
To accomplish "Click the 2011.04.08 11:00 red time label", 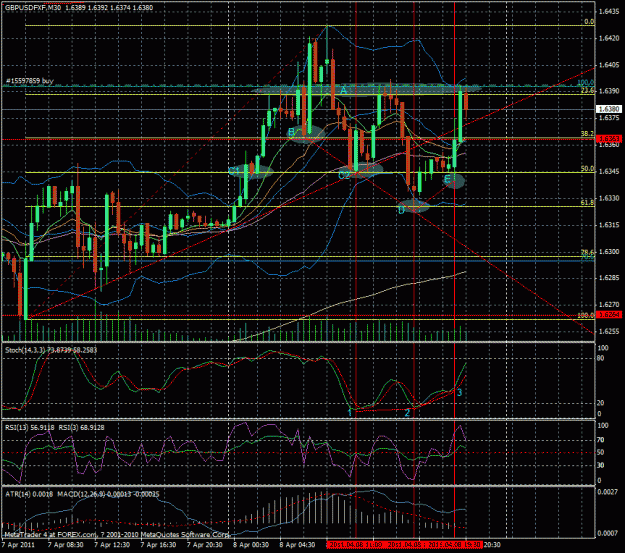I will (356, 545).
